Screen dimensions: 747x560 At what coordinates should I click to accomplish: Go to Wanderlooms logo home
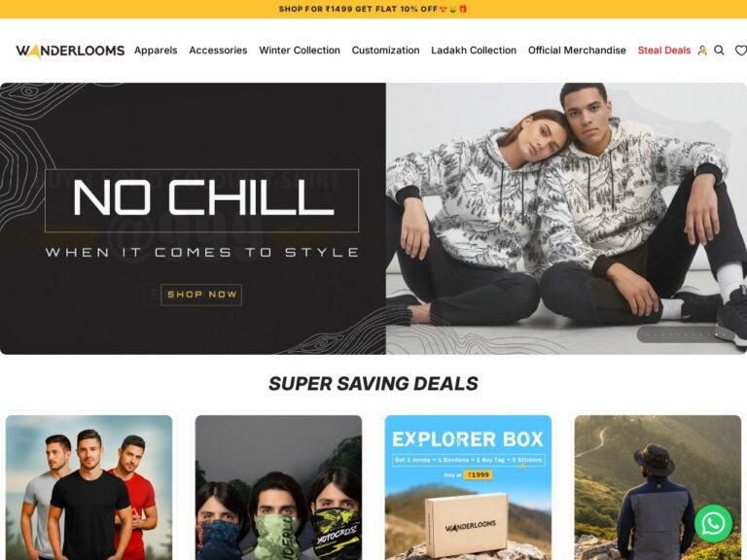click(70, 51)
